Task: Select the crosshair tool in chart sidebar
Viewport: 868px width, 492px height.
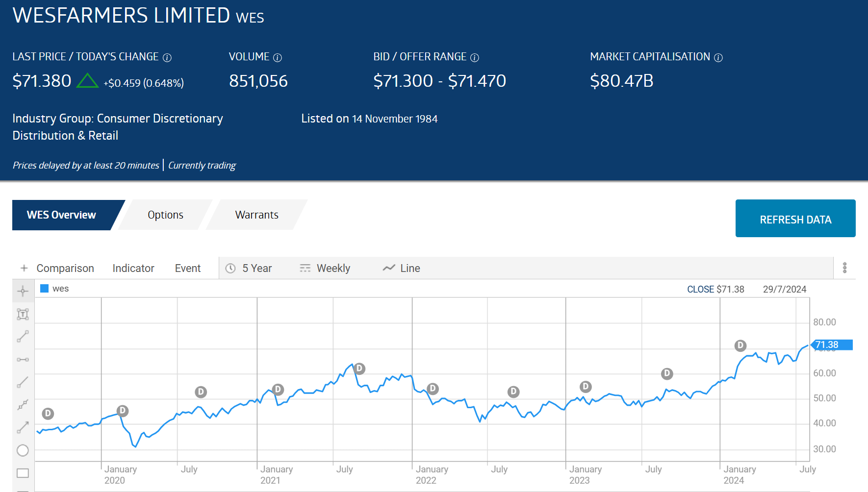Action: tap(23, 291)
